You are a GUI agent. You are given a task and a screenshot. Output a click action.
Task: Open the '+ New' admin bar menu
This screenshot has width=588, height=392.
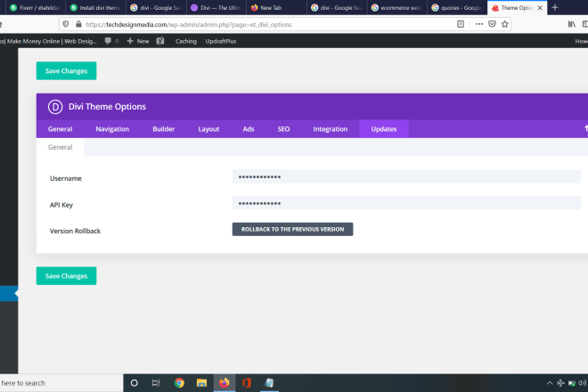(137, 41)
